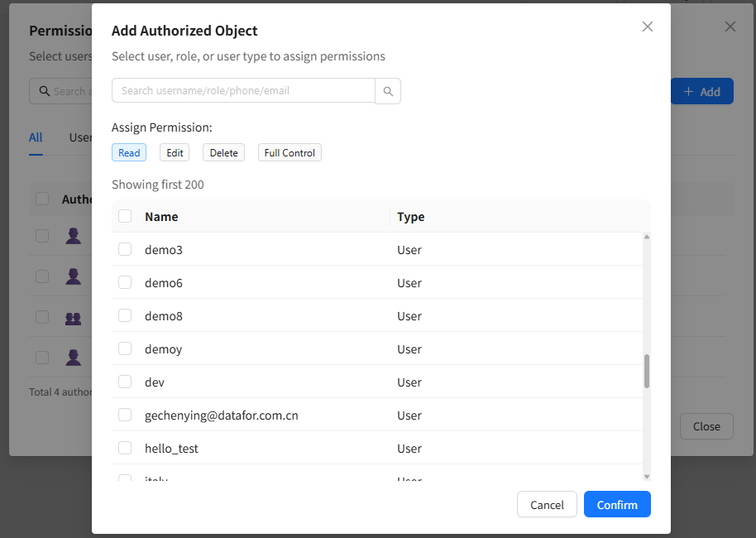Check the box next to demo8
Image resolution: width=756 pixels, height=538 pixels.
click(125, 315)
